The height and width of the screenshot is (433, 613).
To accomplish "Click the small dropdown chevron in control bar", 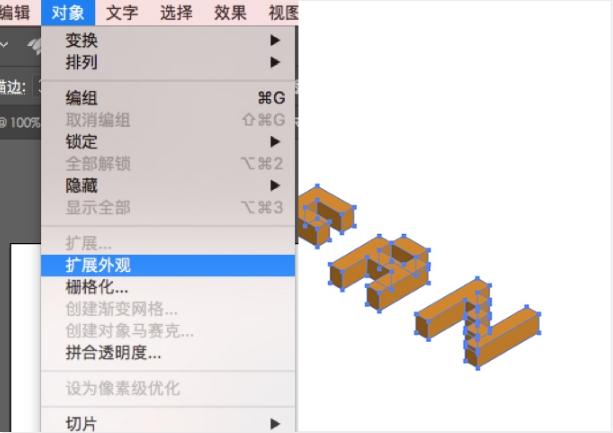I will click(4, 45).
